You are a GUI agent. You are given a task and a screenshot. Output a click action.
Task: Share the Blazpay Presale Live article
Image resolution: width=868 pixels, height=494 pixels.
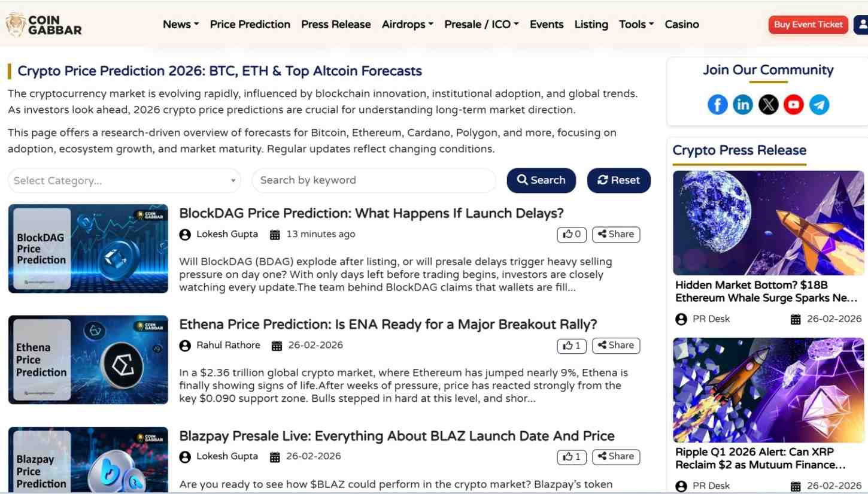(x=616, y=457)
